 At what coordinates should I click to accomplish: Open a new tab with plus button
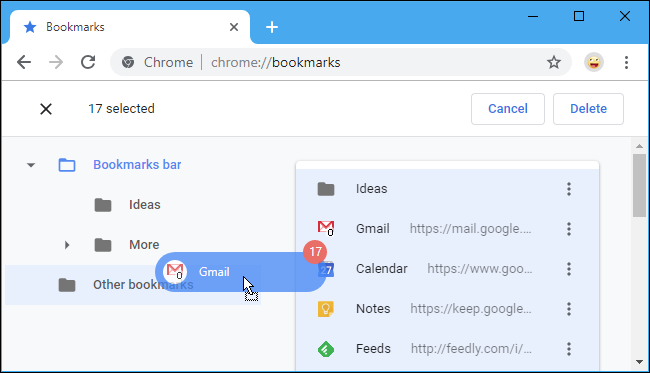pos(272,27)
